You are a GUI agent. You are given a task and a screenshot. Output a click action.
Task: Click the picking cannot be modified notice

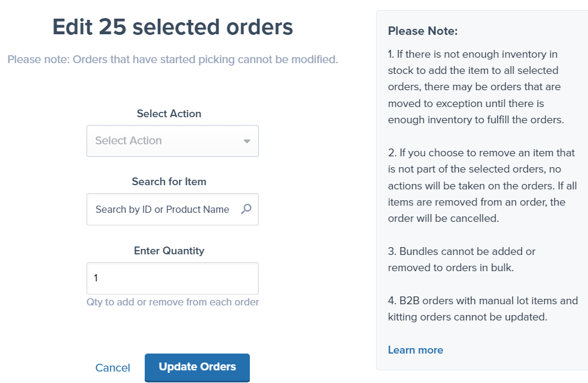[x=172, y=60]
